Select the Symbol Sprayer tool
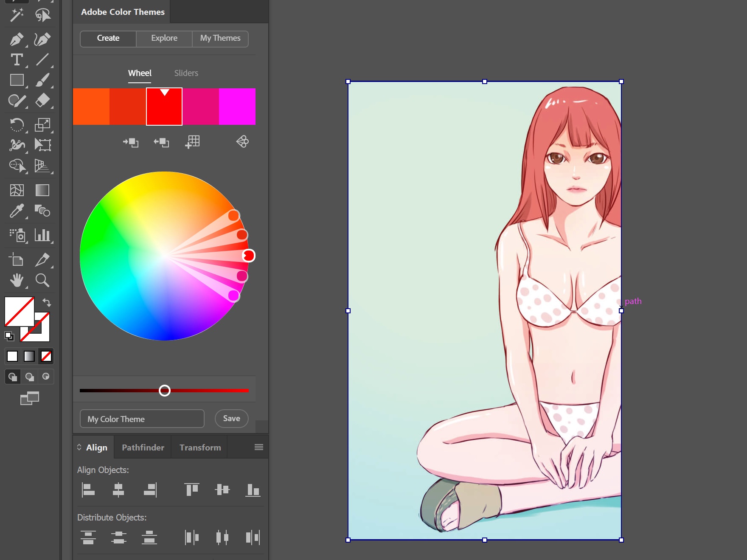Image resolution: width=747 pixels, height=560 pixels. click(x=17, y=235)
